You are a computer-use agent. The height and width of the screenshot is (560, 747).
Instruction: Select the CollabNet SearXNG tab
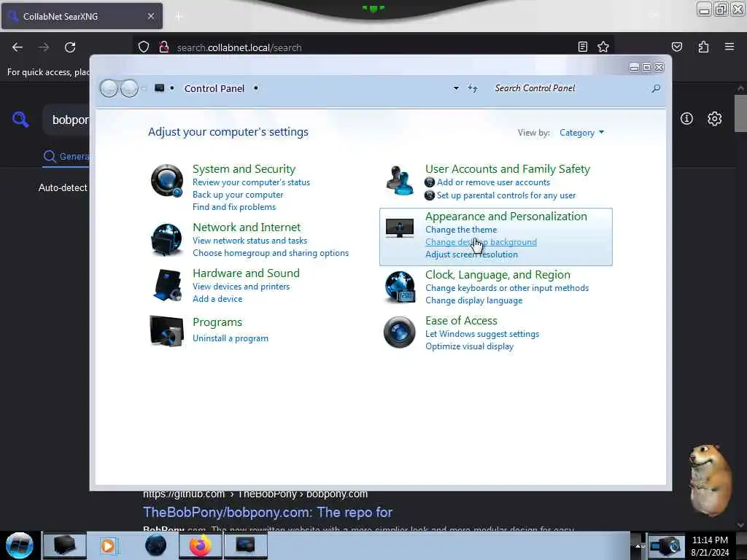pos(82,16)
